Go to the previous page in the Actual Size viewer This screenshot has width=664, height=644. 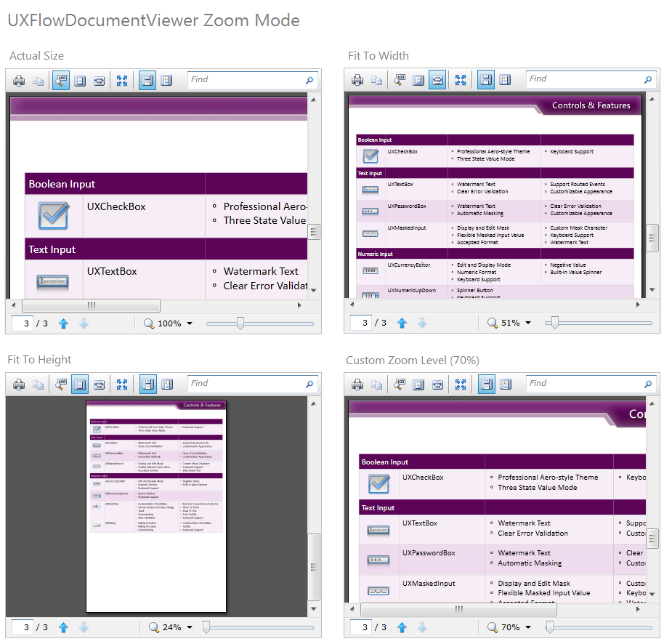(x=63, y=323)
